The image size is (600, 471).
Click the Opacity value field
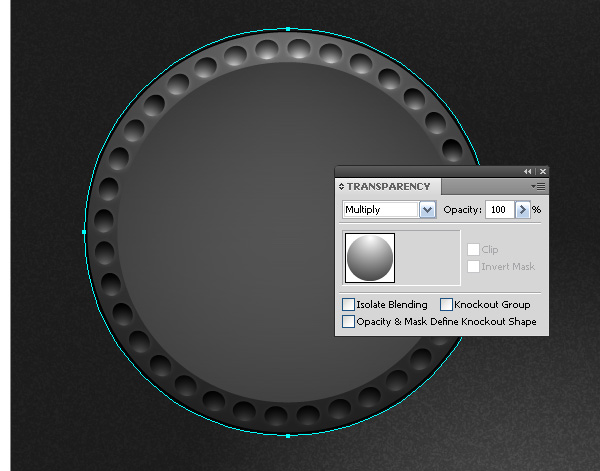click(x=499, y=210)
